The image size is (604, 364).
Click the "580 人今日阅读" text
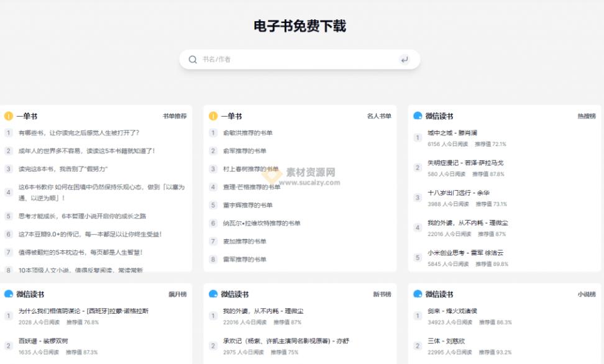446,174
